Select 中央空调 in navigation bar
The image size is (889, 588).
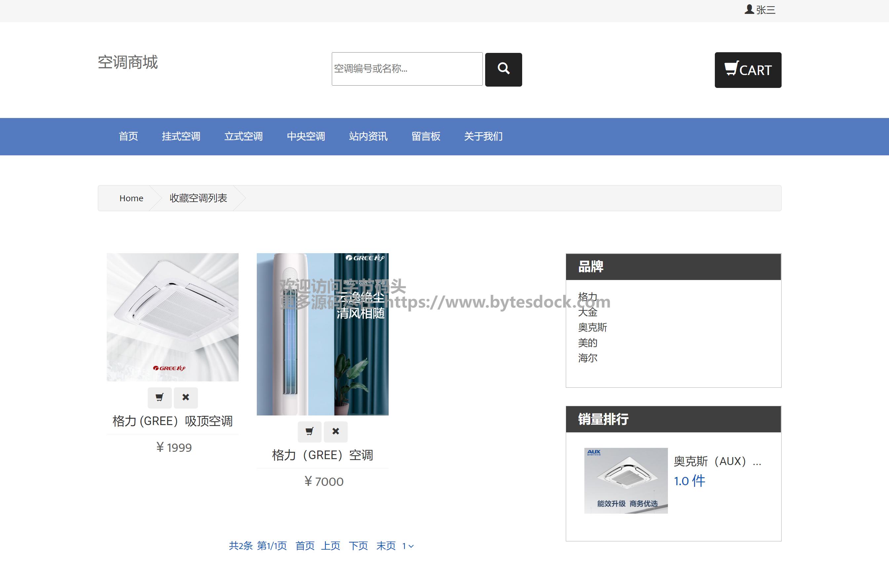click(x=306, y=137)
